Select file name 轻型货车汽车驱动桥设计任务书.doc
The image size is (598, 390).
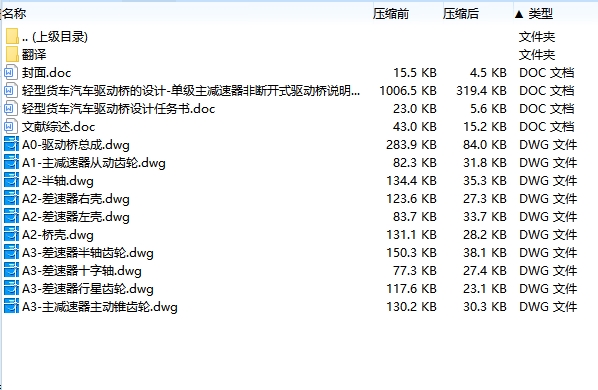pyautogui.click(x=119, y=109)
